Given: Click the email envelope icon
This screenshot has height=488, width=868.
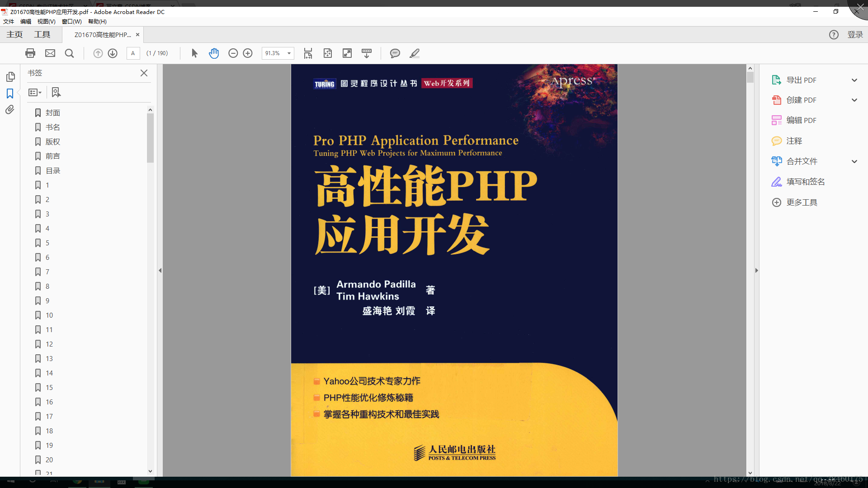Looking at the screenshot, I should 50,53.
